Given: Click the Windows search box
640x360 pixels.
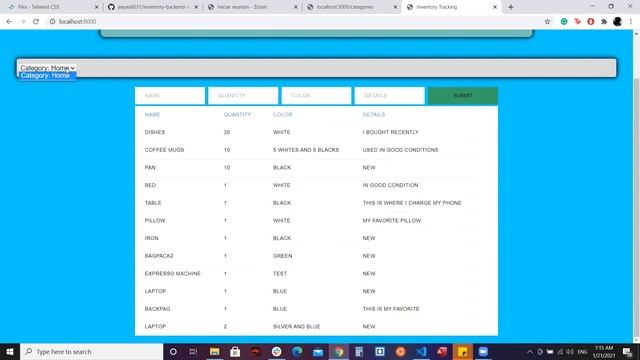Looking at the screenshot, I should point(92,351).
